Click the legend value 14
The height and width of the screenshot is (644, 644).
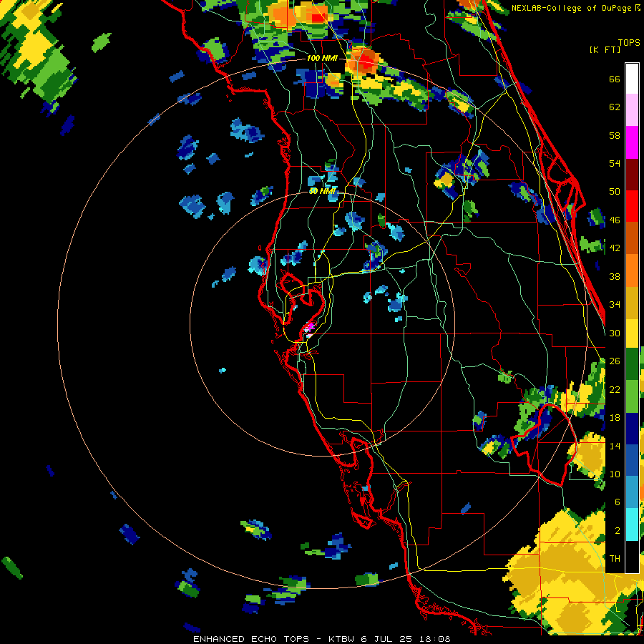click(615, 446)
